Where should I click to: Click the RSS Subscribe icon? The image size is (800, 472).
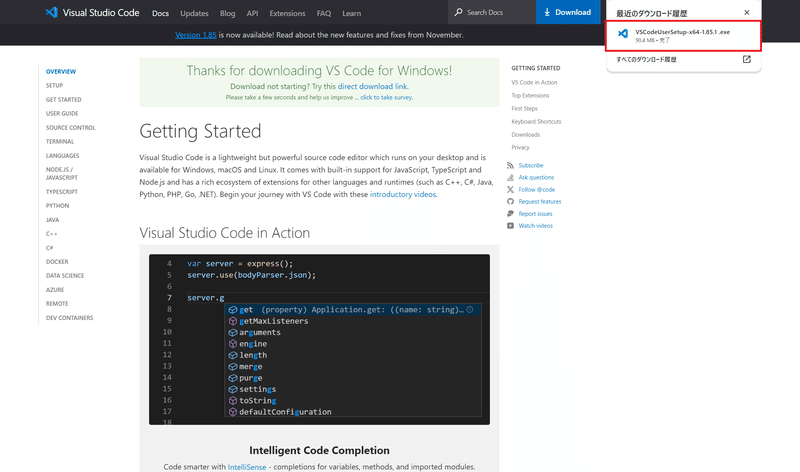510,165
